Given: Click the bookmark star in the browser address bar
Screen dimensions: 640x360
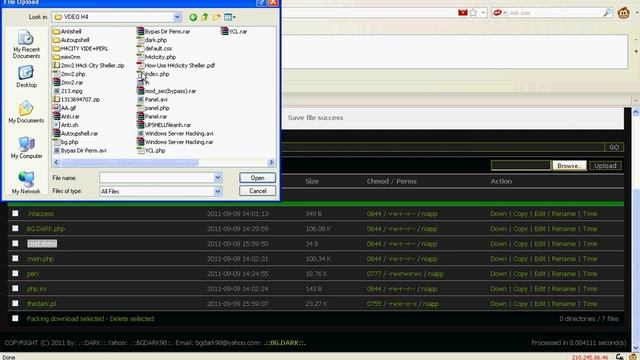Looking at the screenshot, I should click(x=473, y=13).
